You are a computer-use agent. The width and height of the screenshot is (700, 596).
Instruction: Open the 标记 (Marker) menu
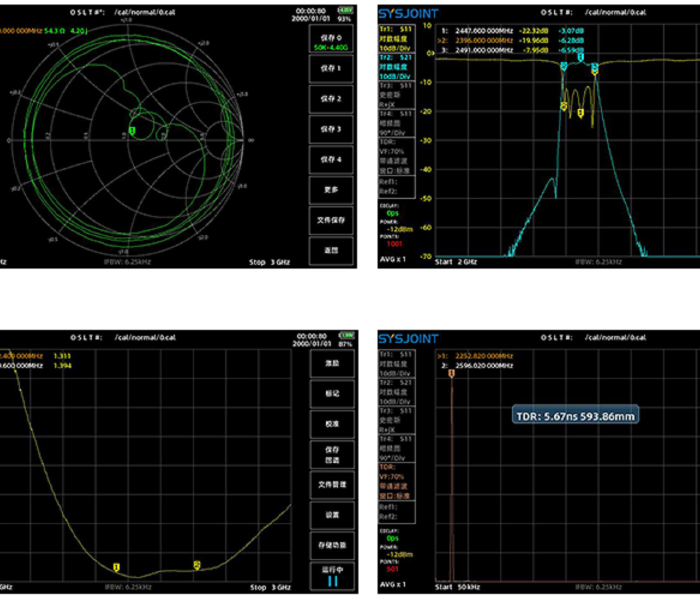[x=332, y=393]
